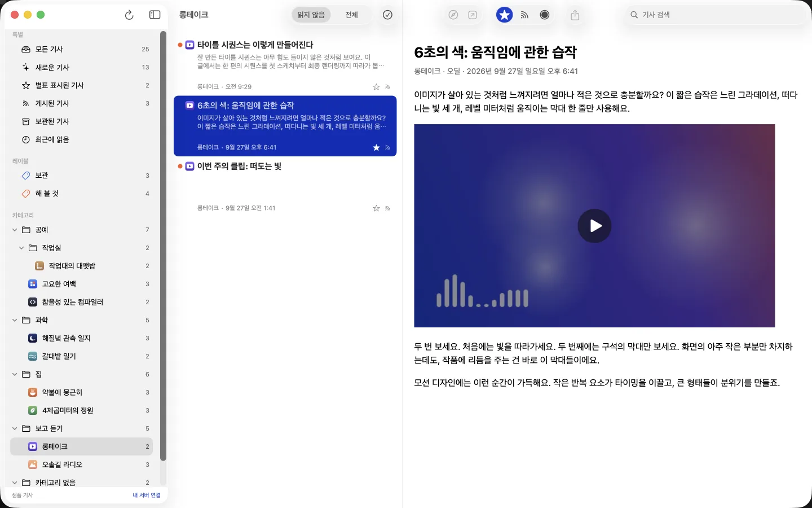Click the refresh feeds icon
This screenshot has width=812, height=508.
(129, 15)
